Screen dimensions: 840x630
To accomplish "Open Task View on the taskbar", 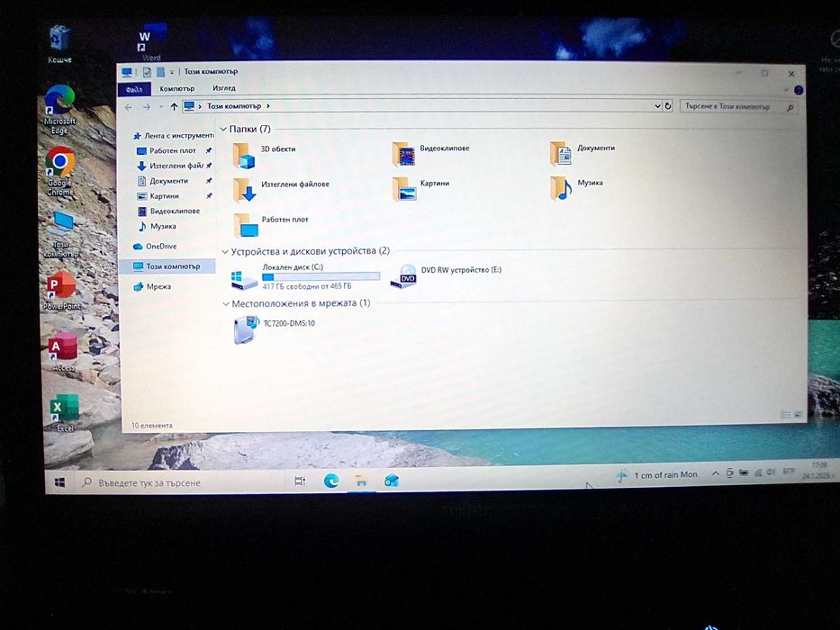I will click(x=300, y=481).
